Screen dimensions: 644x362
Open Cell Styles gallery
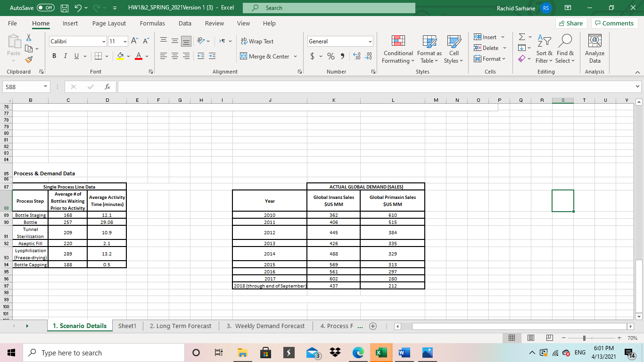(454, 49)
